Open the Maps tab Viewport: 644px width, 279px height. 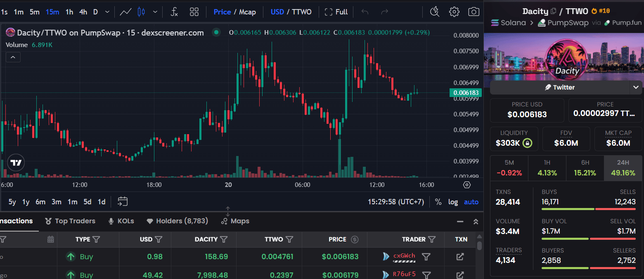tap(235, 221)
